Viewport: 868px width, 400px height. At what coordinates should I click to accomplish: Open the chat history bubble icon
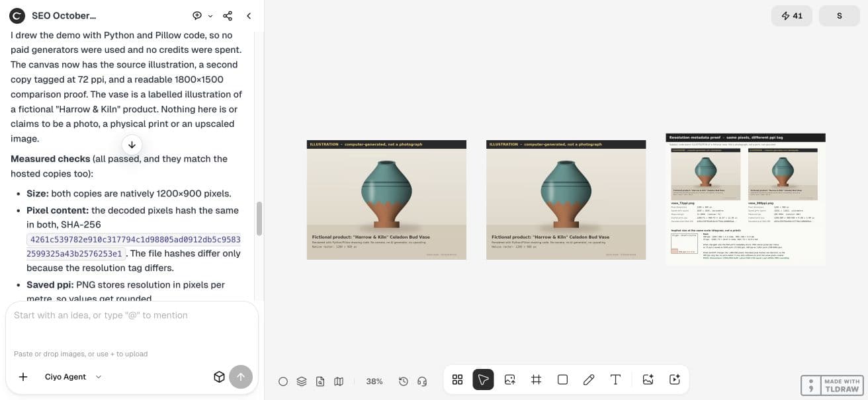click(x=197, y=16)
